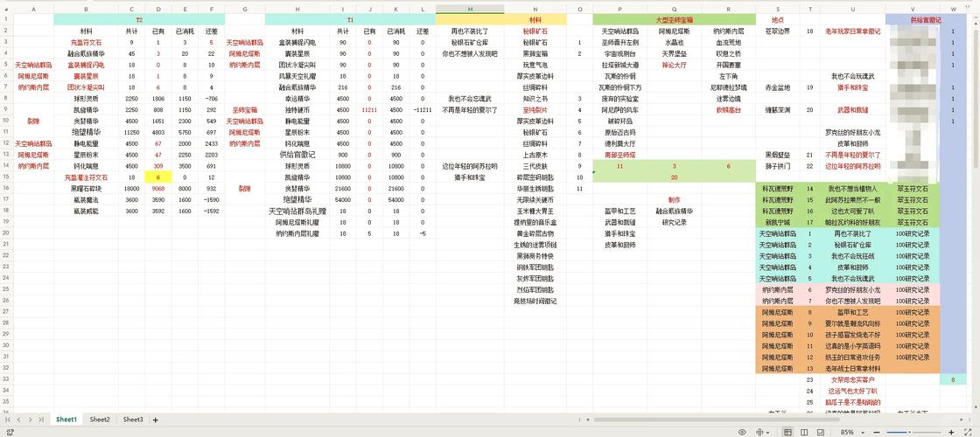Adjust the zoom slider handle
980x437 pixels.
(x=908, y=432)
